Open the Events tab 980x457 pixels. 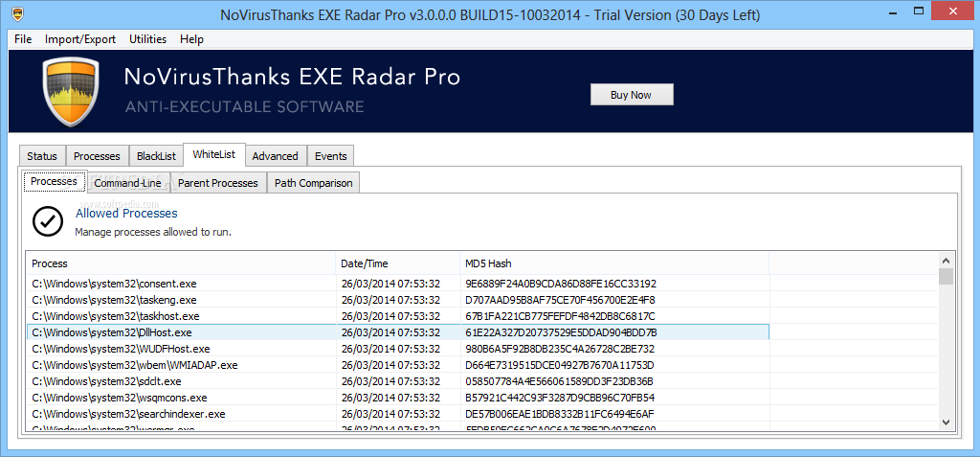tap(330, 156)
